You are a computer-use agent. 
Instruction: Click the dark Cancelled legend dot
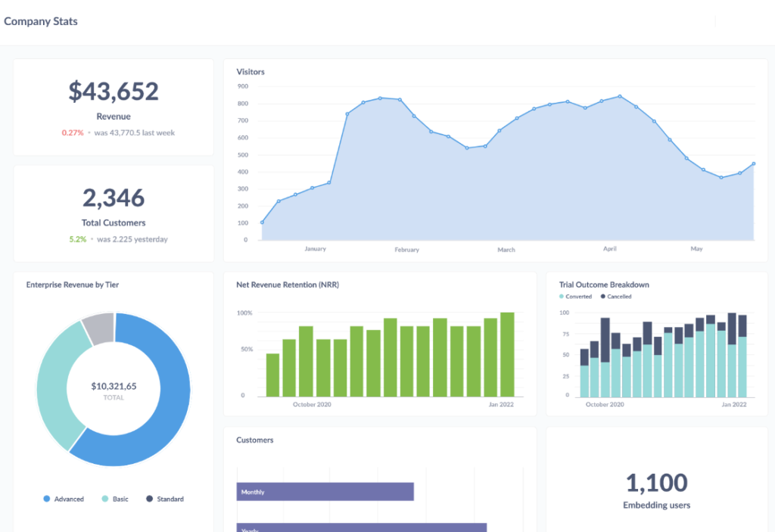coord(602,297)
